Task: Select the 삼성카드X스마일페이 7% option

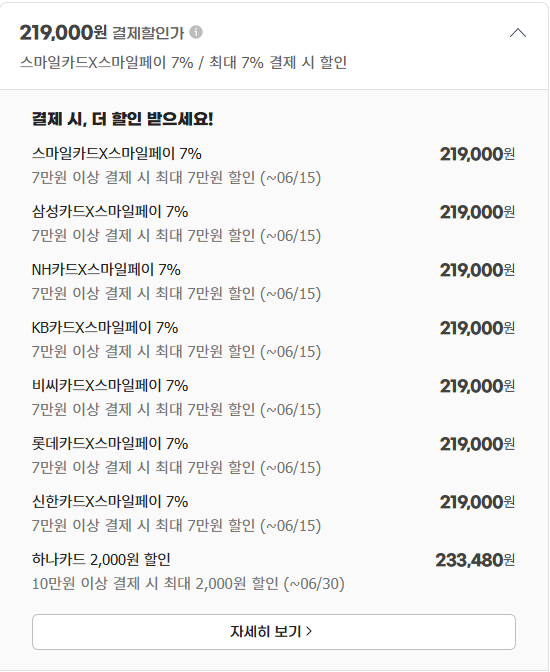Action: click(273, 223)
